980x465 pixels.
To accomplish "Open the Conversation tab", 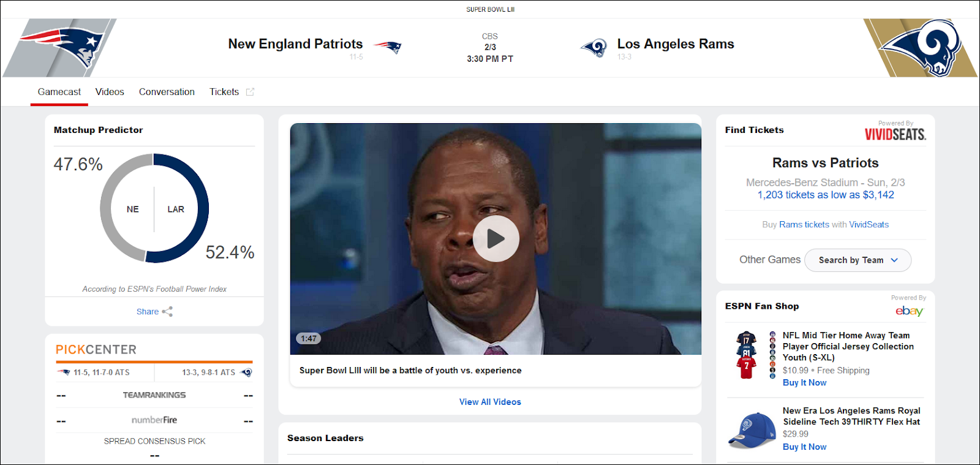I will coord(167,92).
